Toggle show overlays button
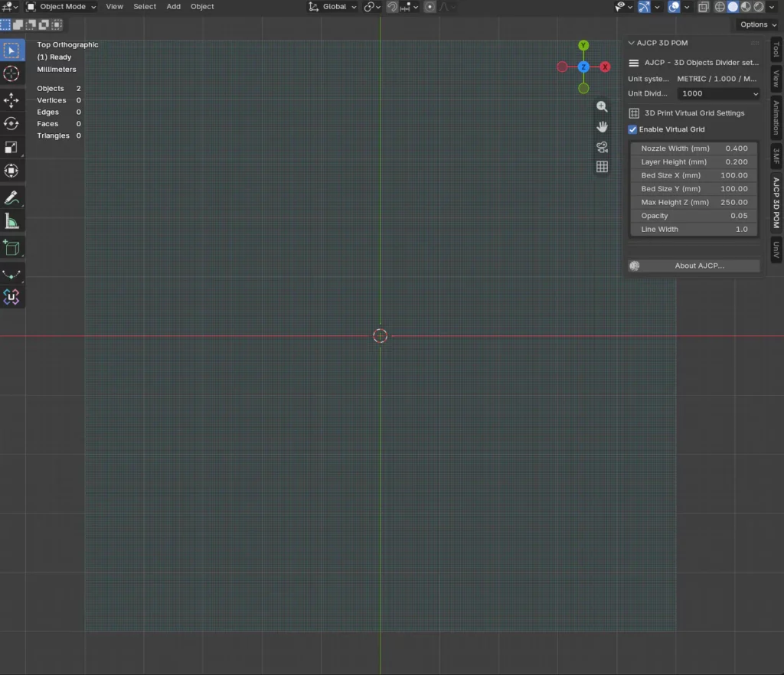This screenshot has height=675, width=784. pos(674,6)
